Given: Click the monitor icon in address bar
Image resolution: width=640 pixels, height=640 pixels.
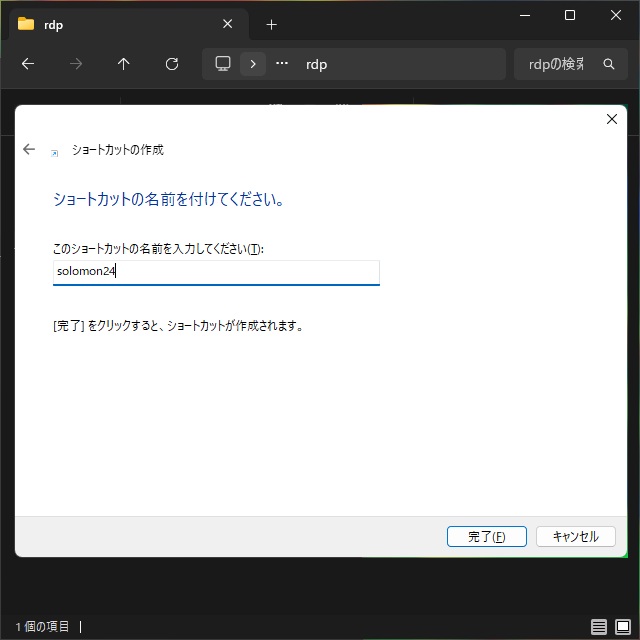Looking at the screenshot, I should click(223, 64).
